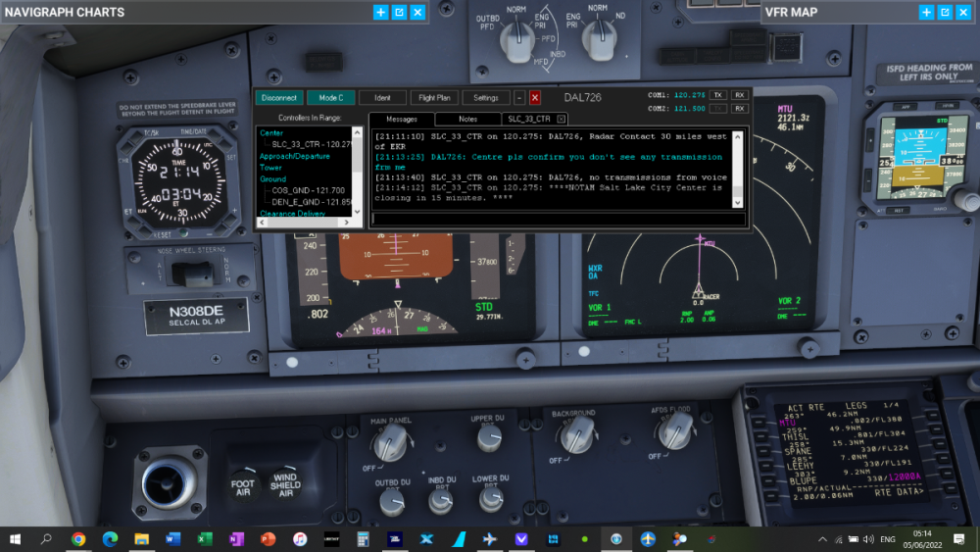Toggle COM1 RX button
980x552 pixels.
click(x=739, y=95)
